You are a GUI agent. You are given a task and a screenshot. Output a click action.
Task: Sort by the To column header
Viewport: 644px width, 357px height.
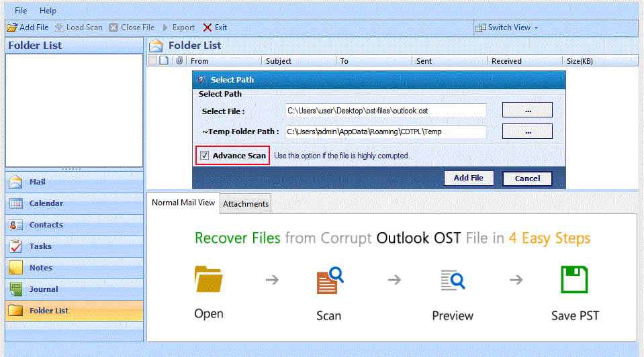click(374, 61)
